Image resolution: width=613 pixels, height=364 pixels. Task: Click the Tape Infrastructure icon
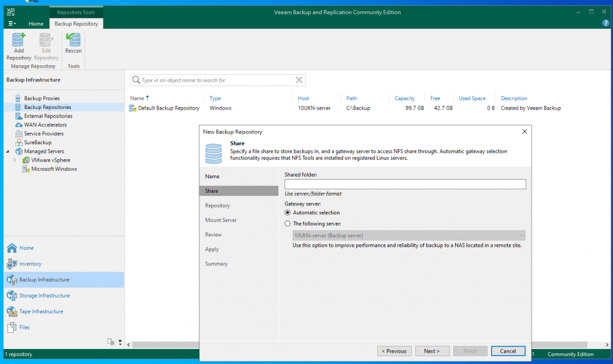pos(12,311)
